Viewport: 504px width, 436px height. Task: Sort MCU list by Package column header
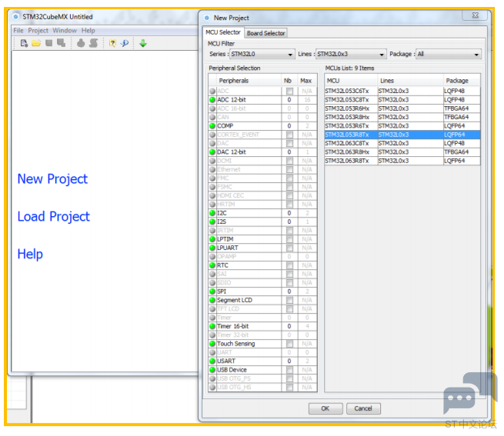pyautogui.click(x=462, y=81)
